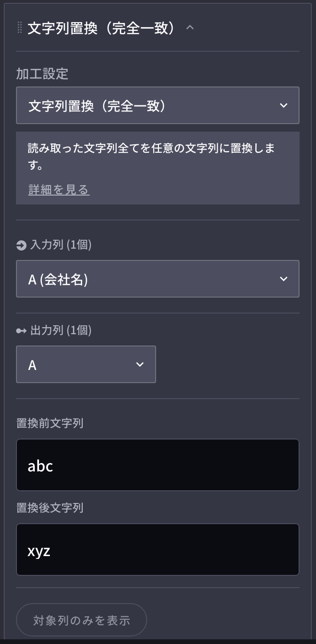This screenshot has height=644, width=316.
Task: Click the 入力列 (1個) label text
Action: [x=61, y=245]
